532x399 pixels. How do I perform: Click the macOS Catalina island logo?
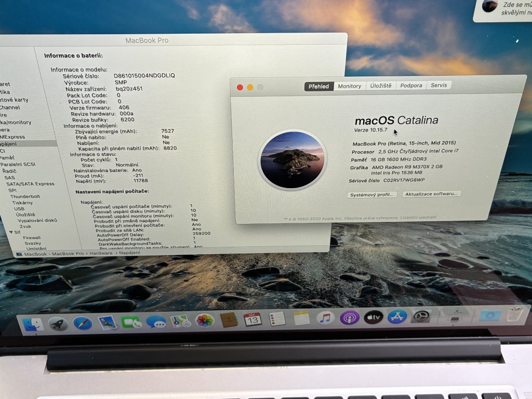(292, 160)
